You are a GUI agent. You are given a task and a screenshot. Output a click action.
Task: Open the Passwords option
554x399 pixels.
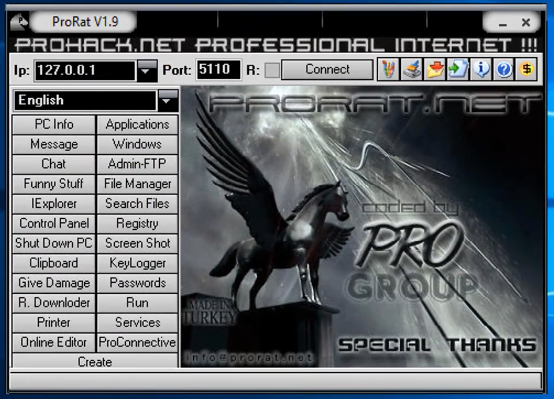(x=137, y=283)
